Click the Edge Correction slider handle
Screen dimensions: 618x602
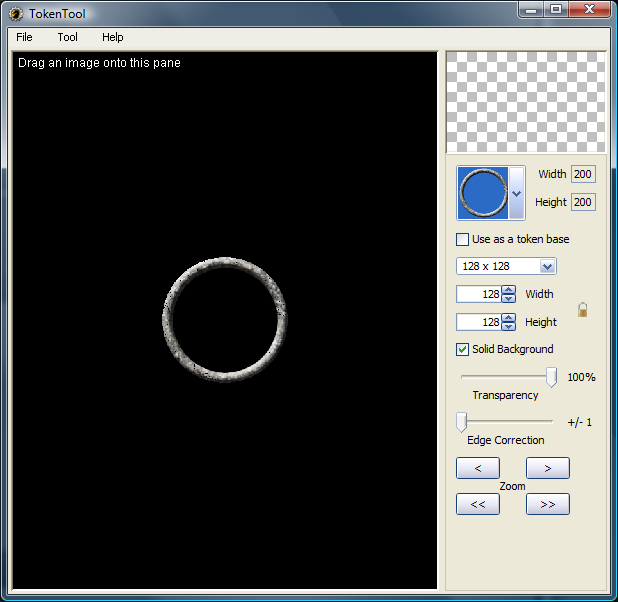click(461, 421)
